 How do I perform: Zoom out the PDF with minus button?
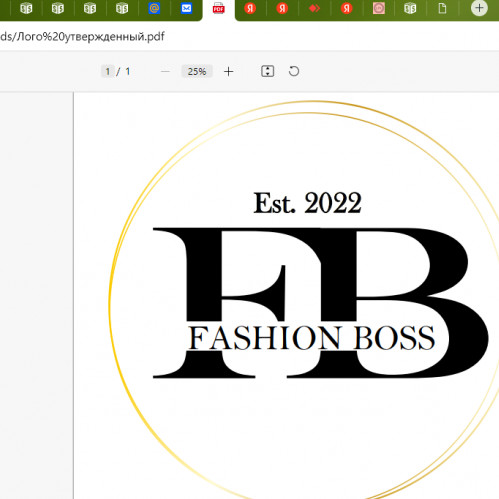click(x=165, y=71)
